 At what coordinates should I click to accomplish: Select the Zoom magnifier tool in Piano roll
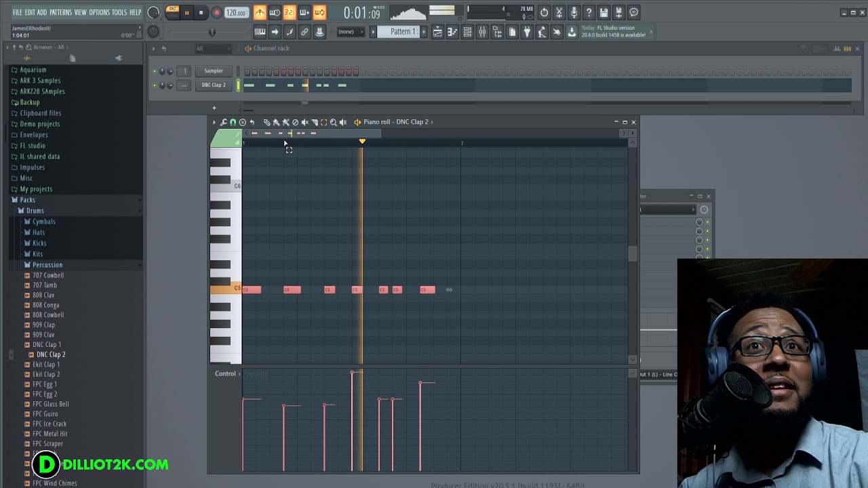(x=333, y=122)
